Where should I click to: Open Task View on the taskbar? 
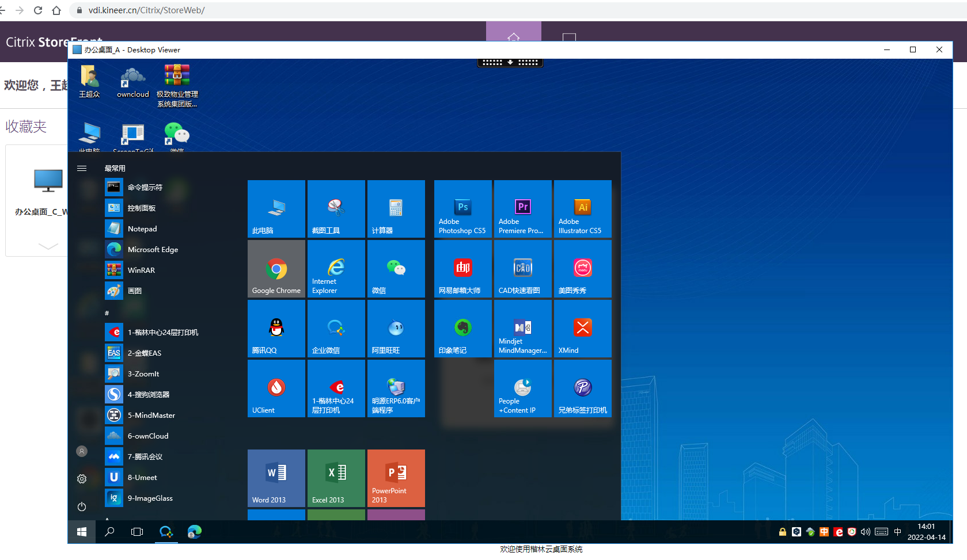coord(137,532)
